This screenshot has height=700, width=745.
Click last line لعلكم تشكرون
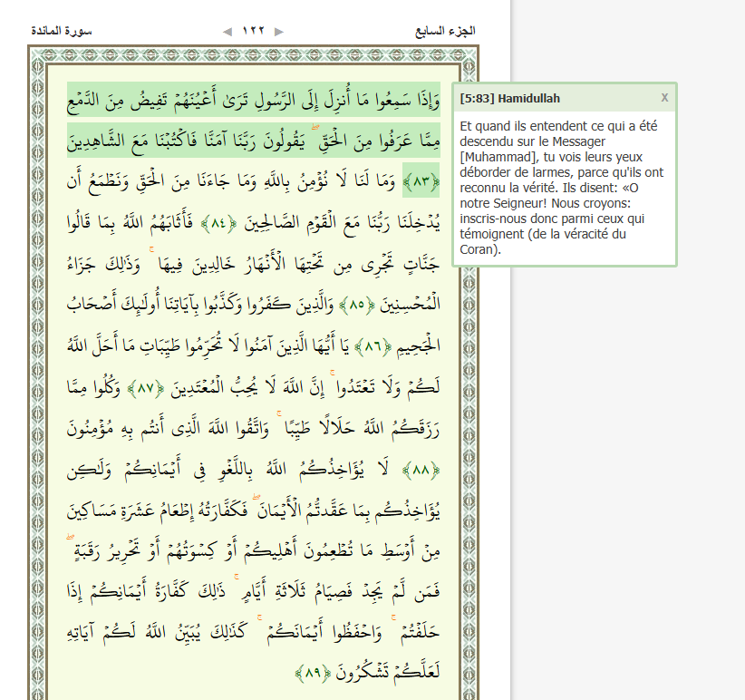pyautogui.click(x=387, y=672)
